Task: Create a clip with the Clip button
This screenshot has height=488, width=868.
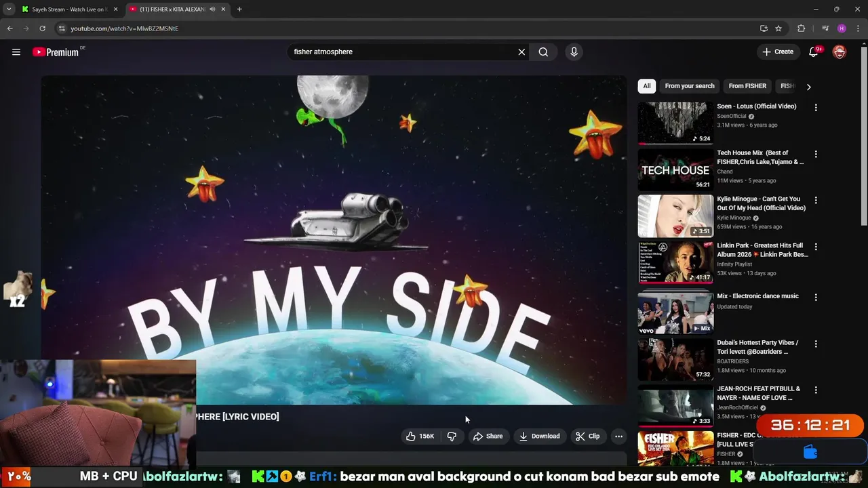Action: [x=588, y=436]
